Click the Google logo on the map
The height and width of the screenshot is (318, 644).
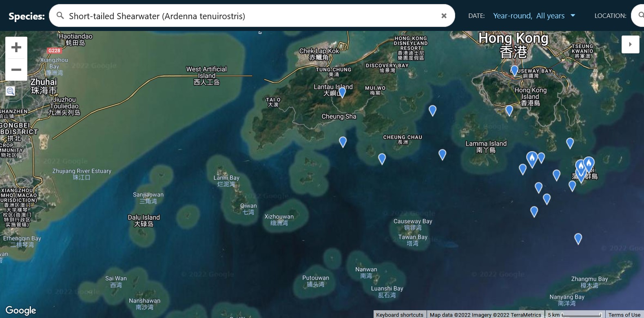pos(21,310)
